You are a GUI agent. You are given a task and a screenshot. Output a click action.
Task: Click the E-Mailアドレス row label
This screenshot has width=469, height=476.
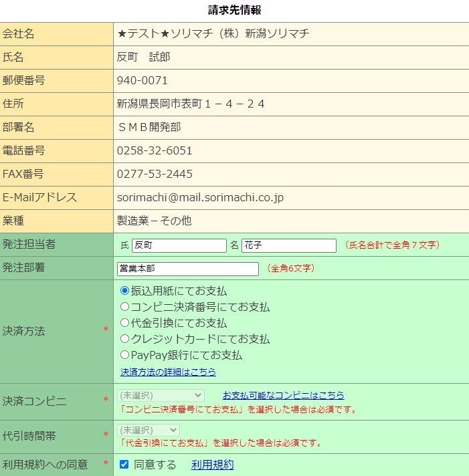click(x=39, y=197)
